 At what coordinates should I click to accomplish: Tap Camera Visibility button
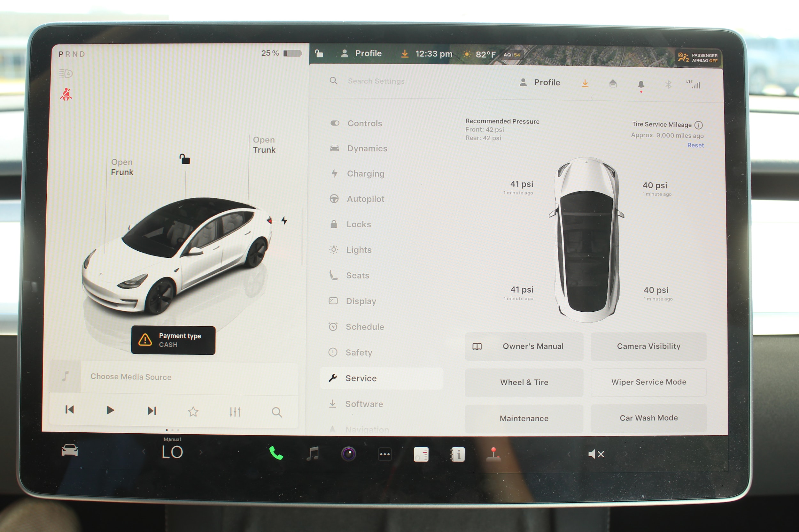[x=648, y=346]
